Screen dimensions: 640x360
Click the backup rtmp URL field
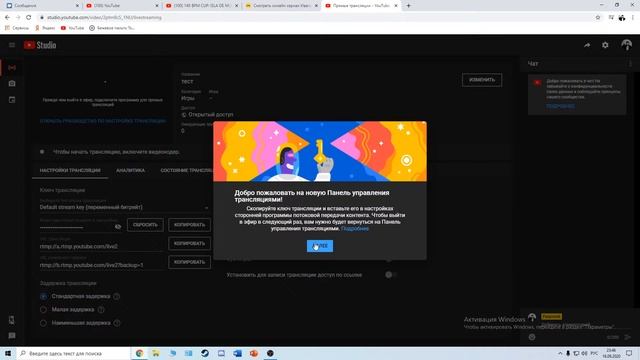(x=102, y=265)
